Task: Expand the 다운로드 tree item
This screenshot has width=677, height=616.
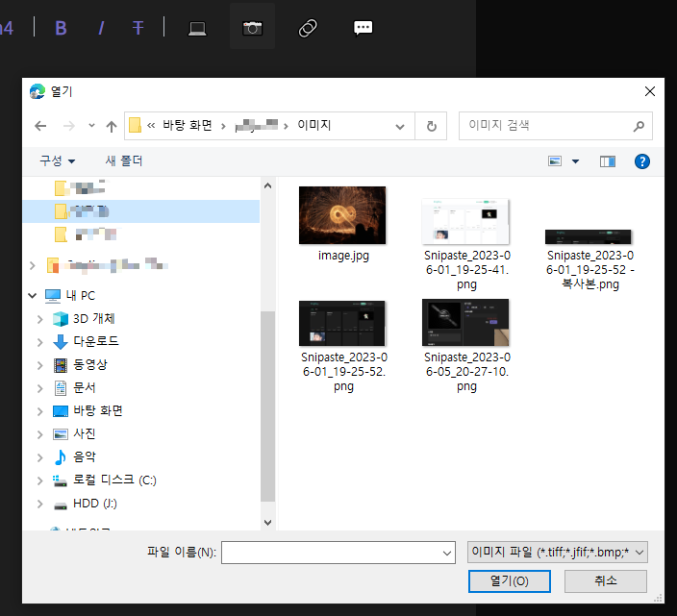Action: click(x=40, y=342)
